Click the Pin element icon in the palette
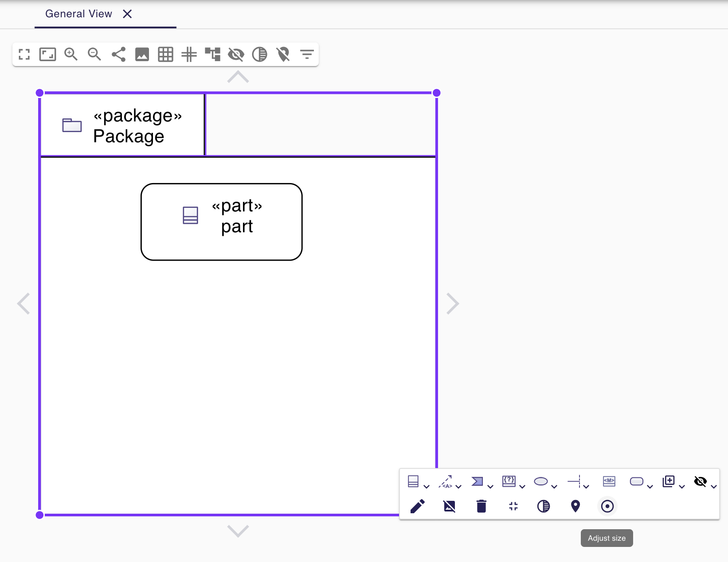Image resolution: width=728 pixels, height=562 pixels. click(575, 506)
